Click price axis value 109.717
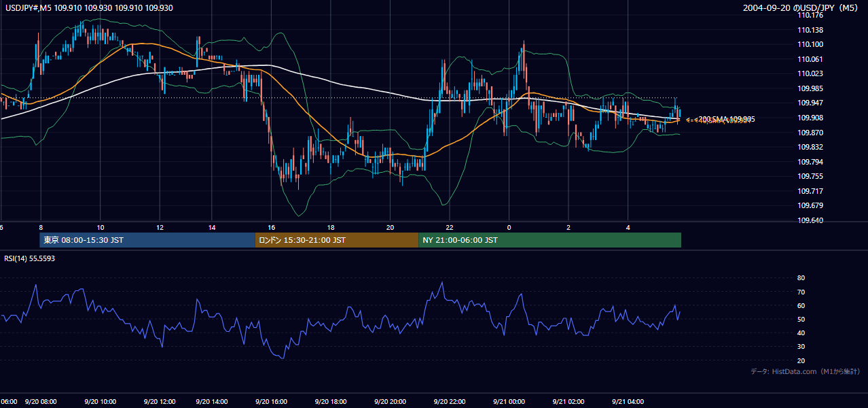This screenshot has height=408, width=868. (x=809, y=191)
